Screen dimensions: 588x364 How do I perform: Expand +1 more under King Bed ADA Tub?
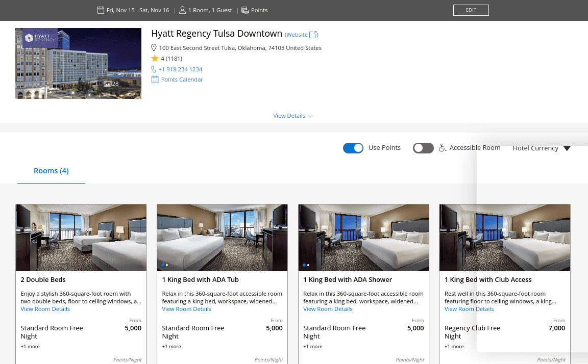pyautogui.click(x=171, y=346)
